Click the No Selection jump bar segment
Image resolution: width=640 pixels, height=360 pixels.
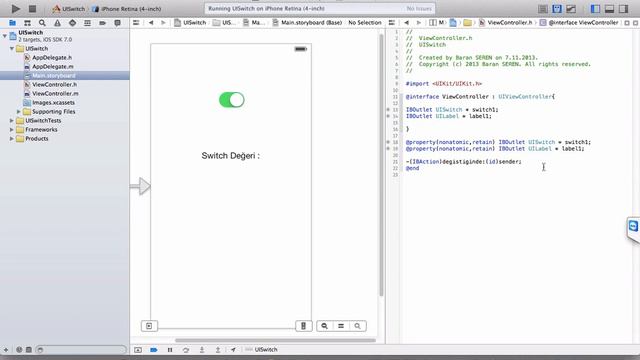pos(365,22)
